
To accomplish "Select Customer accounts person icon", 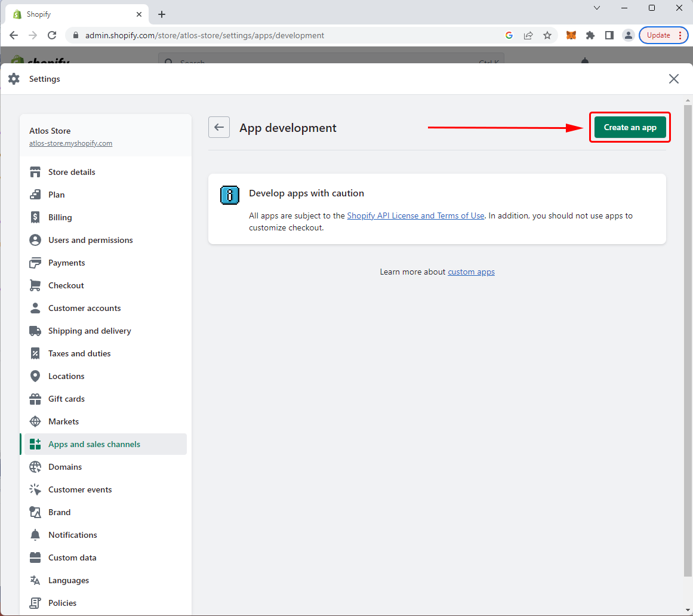I will tap(35, 308).
